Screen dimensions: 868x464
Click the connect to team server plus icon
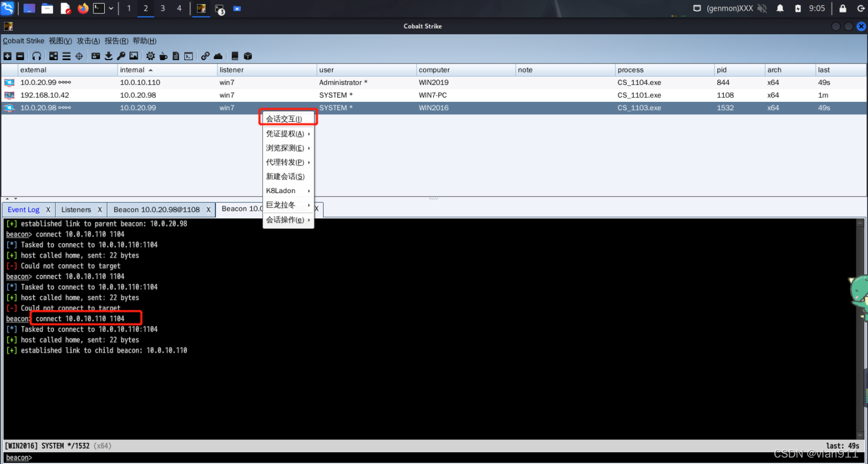tap(7, 56)
